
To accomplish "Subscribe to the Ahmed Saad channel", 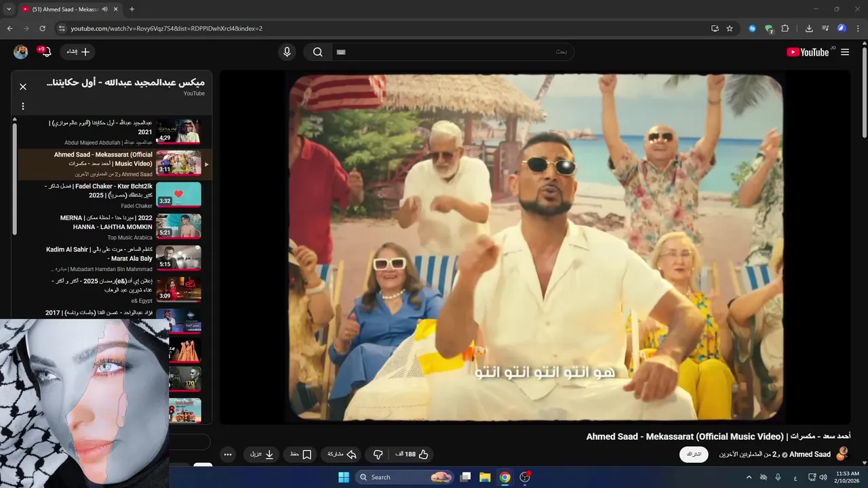I will [694, 454].
